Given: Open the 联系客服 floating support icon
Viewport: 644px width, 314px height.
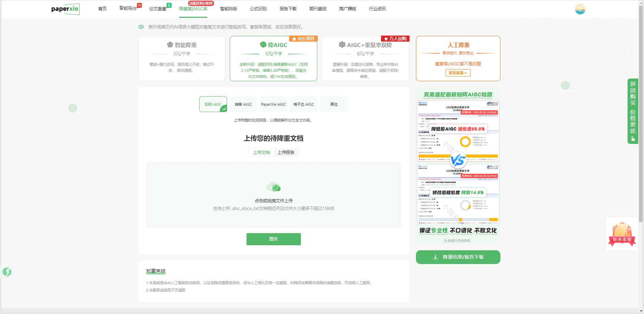Looking at the screenshot, I should coord(622,234).
